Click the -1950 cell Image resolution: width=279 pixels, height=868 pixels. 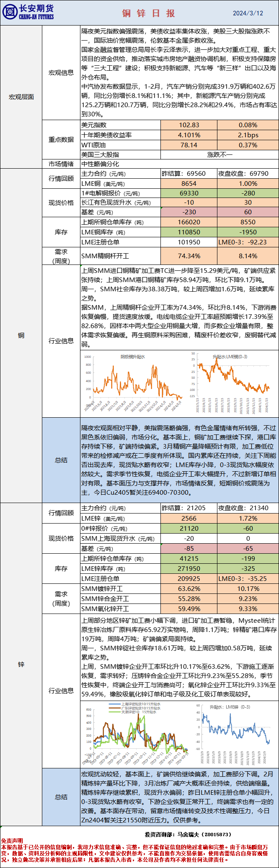[248, 232]
